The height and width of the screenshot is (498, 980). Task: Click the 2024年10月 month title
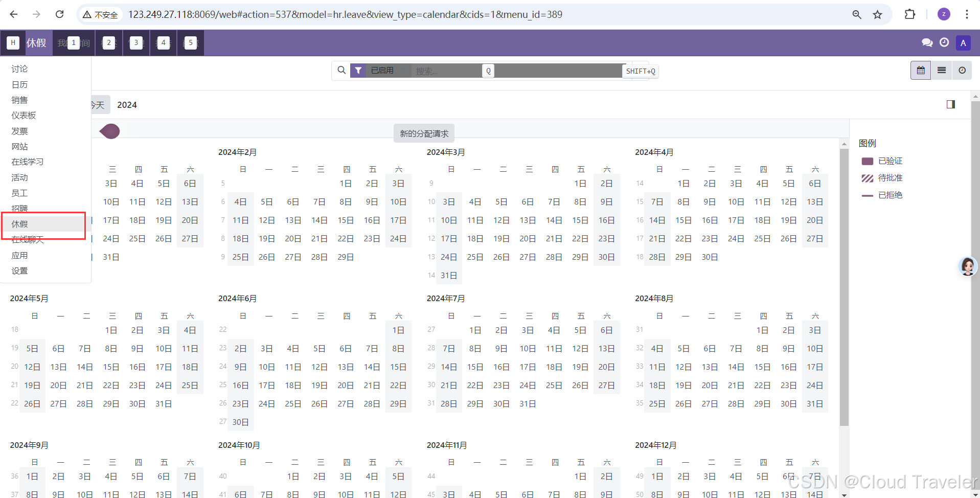point(239,445)
